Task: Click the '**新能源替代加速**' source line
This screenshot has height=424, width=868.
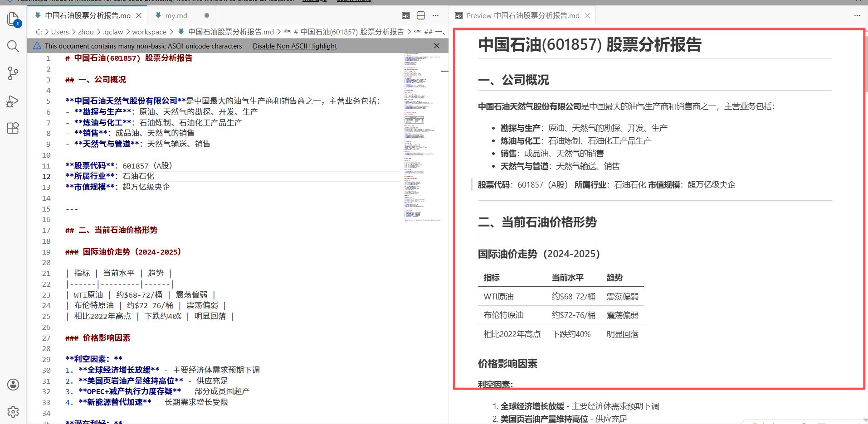Action: pyautogui.click(x=146, y=402)
